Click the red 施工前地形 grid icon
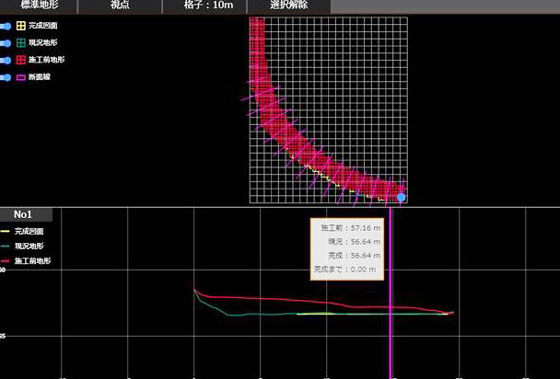This screenshot has width=560, height=379. tap(21, 60)
